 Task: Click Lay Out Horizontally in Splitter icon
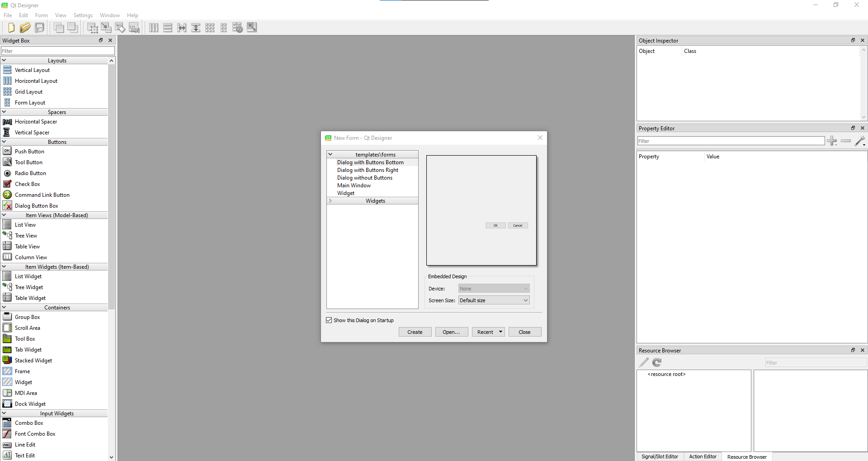click(x=182, y=28)
